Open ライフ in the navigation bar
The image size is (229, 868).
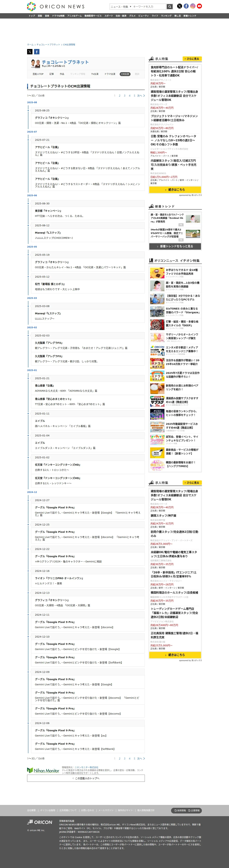click(155, 16)
